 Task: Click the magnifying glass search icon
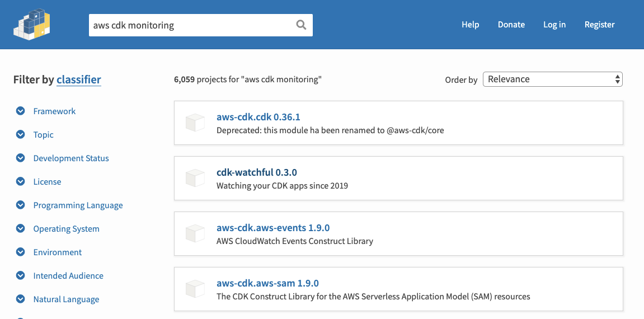point(301,25)
